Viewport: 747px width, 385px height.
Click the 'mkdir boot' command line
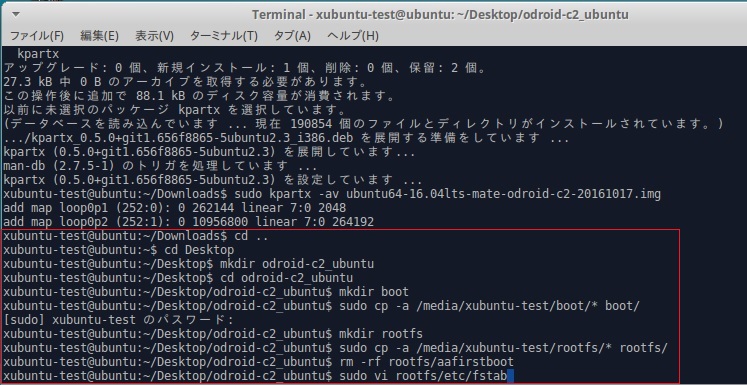click(206, 292)
